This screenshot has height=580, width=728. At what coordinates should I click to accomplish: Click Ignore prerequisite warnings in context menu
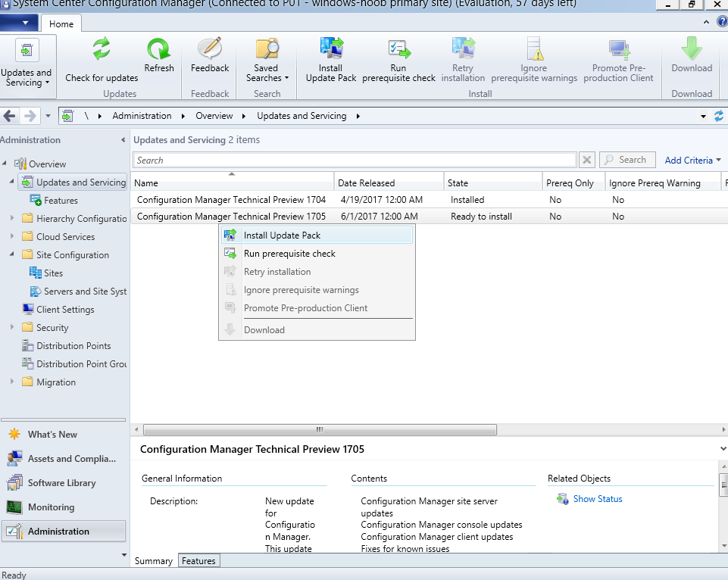(317, 289)
